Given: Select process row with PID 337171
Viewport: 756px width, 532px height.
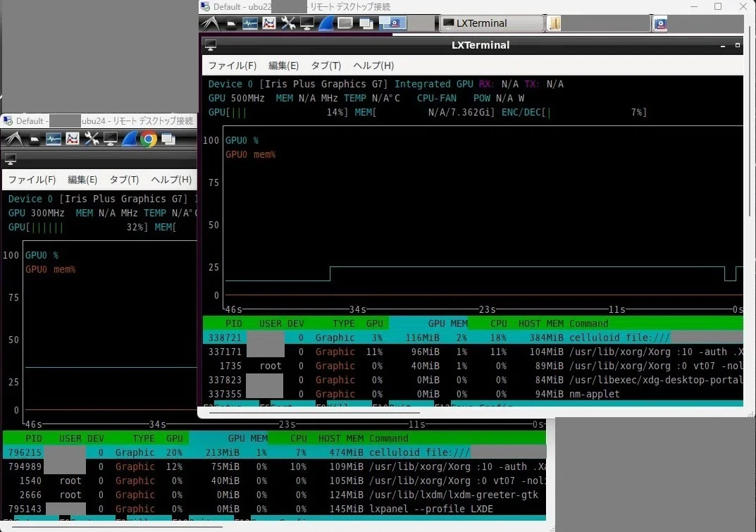Looking at the screenshot, I should 473,352.
